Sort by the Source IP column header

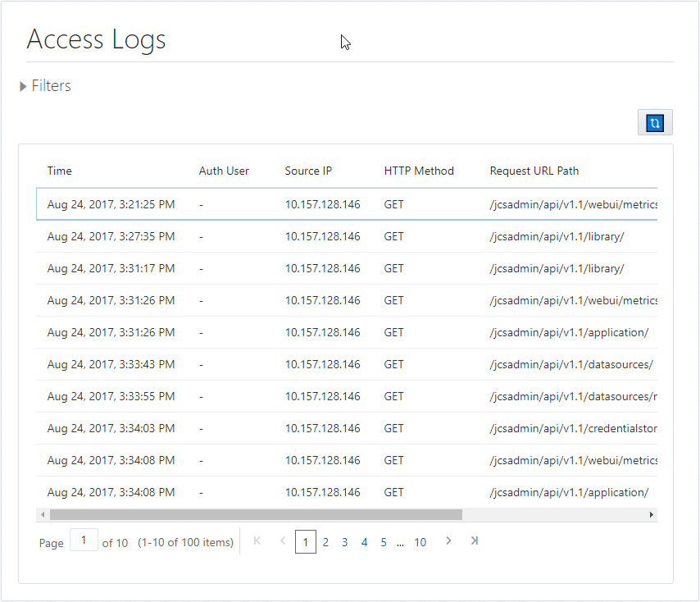(308, 171)
